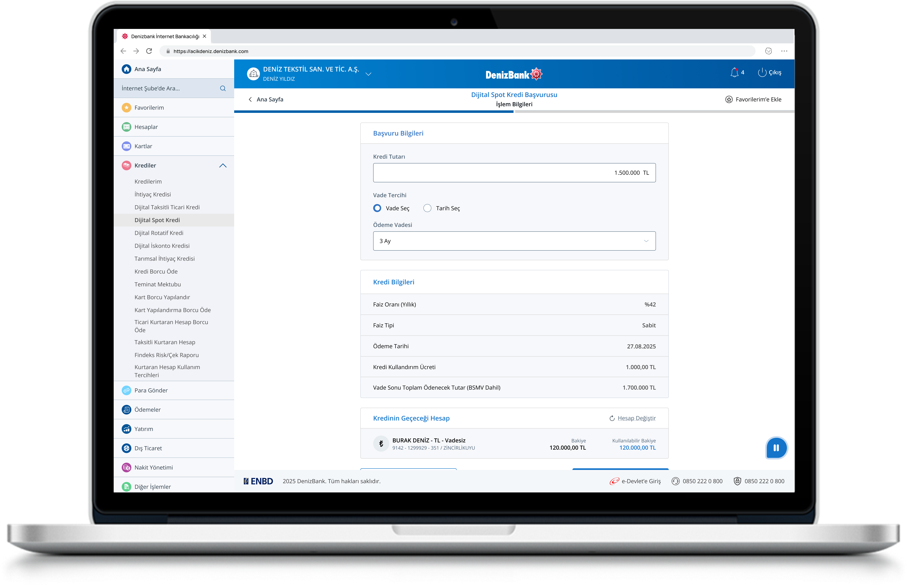
Task: Click the Ana Sayfa home icon
Action: [127, 69]
